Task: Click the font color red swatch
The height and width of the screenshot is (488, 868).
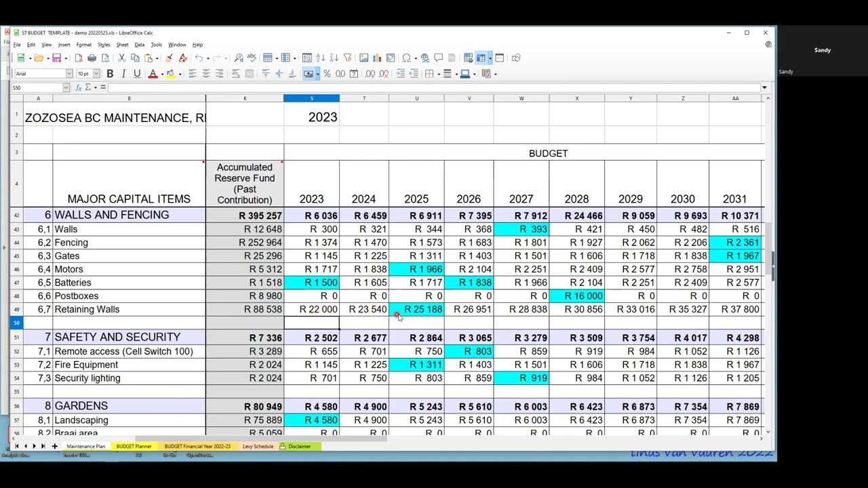Action: pyautogui.click(x=153, y=73)
